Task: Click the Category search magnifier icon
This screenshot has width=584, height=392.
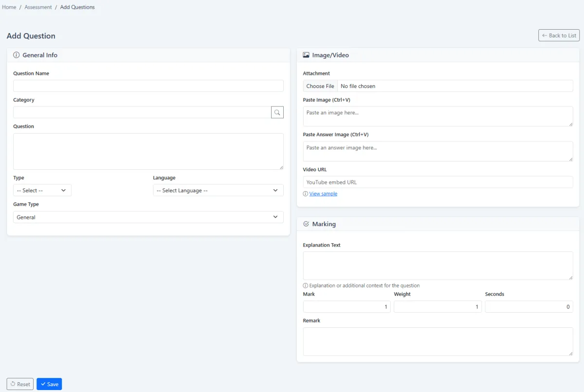Action: pos(277,112)
